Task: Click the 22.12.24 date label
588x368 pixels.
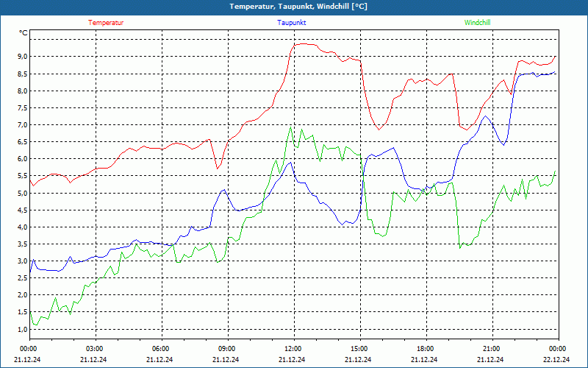Action: click(x=556, y=359)
